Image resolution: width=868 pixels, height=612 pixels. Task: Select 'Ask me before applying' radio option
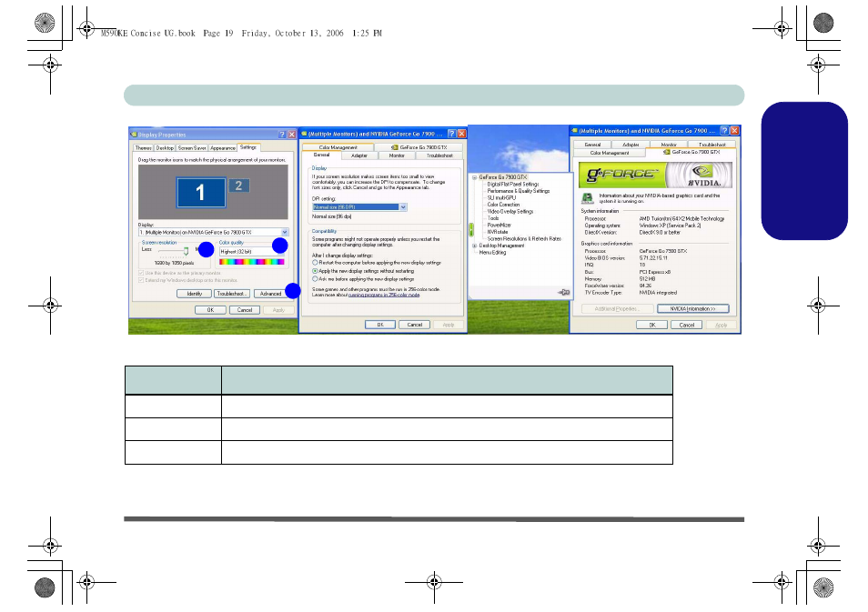click(316, 278)
